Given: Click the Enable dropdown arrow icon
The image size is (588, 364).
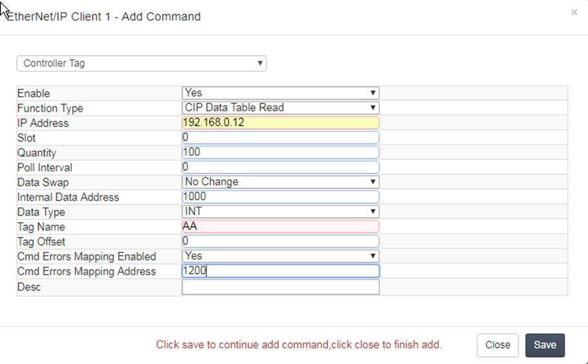Looking at the screenshot, I should [373, 93].
